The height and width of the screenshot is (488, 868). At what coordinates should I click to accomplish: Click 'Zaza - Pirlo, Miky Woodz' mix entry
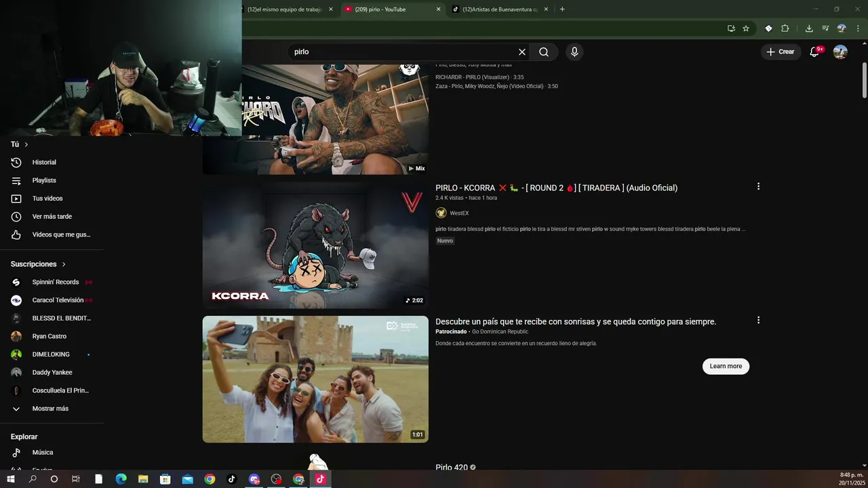(x=496, y=86)
